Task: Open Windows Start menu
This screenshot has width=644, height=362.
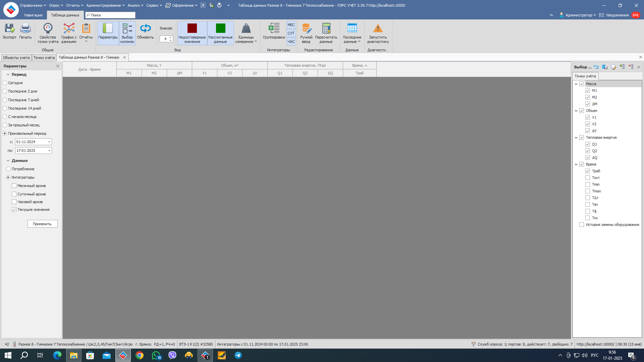Action: (x=8, y=355)
